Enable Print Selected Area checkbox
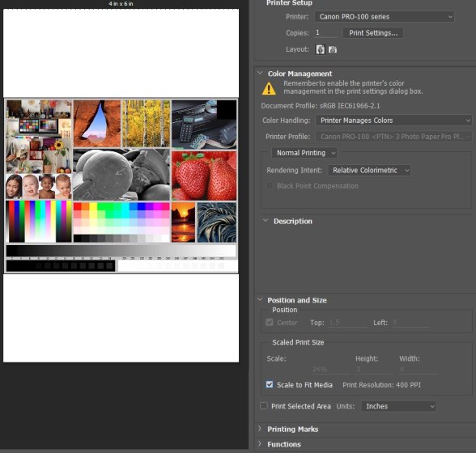This screenshot has height=453, width=476. click(x=264, y=406)
